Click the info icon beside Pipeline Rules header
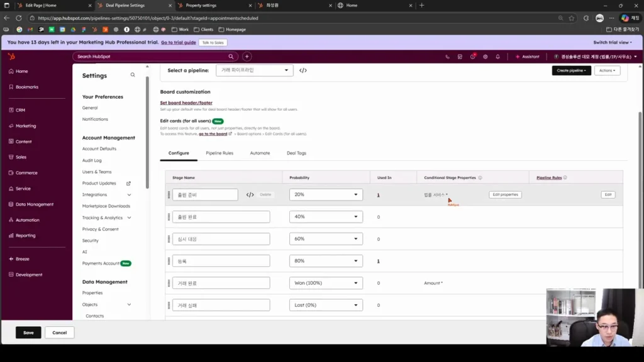The height and width of the screenshot is (362, 644). click(565, 178)
